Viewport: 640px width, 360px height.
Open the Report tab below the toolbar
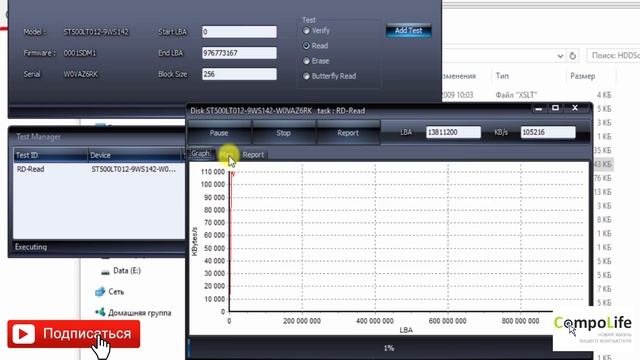(x=253, y=155)
